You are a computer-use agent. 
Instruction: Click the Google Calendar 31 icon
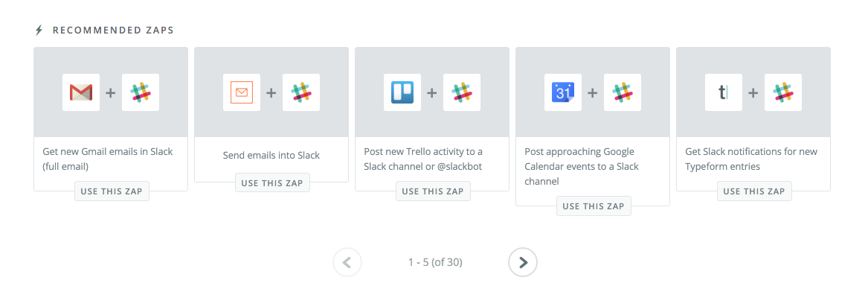click(x=562, y=92)
